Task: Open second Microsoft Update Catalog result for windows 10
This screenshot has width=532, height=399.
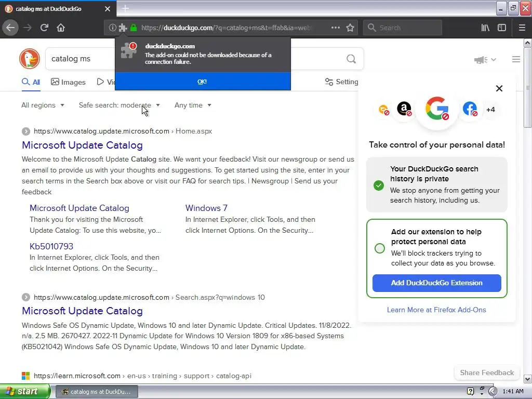Action: (82, 311)
